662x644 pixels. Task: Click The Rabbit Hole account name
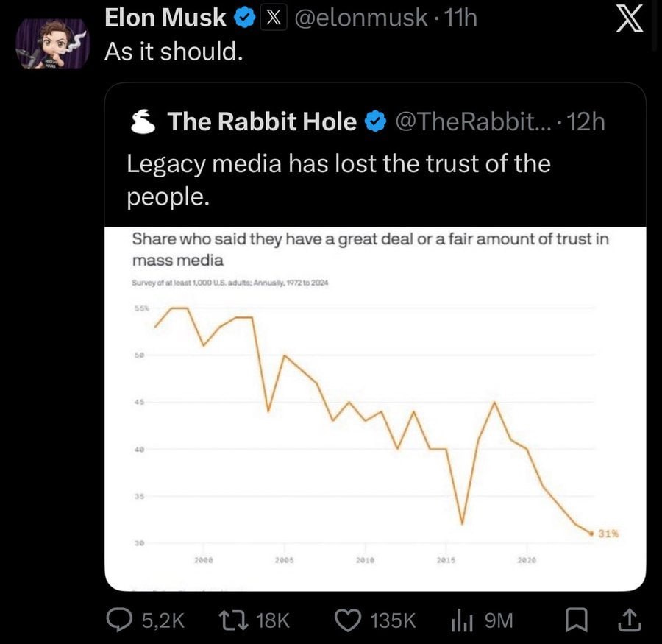[x=262, y=121]
